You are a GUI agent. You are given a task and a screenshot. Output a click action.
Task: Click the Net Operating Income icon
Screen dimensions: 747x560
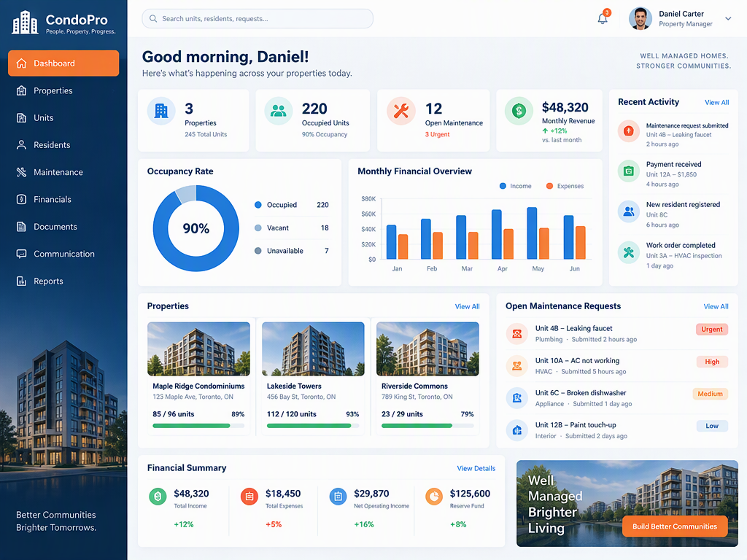tap(338, 496)
